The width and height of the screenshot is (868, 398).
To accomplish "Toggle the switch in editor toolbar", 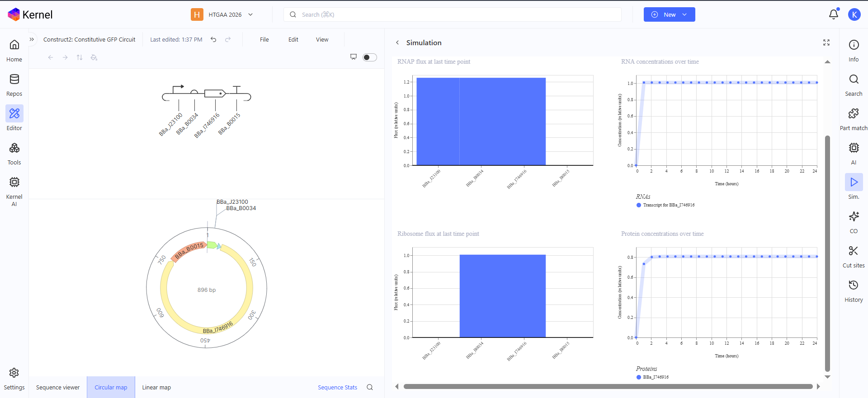I will [x=370, y=57].
